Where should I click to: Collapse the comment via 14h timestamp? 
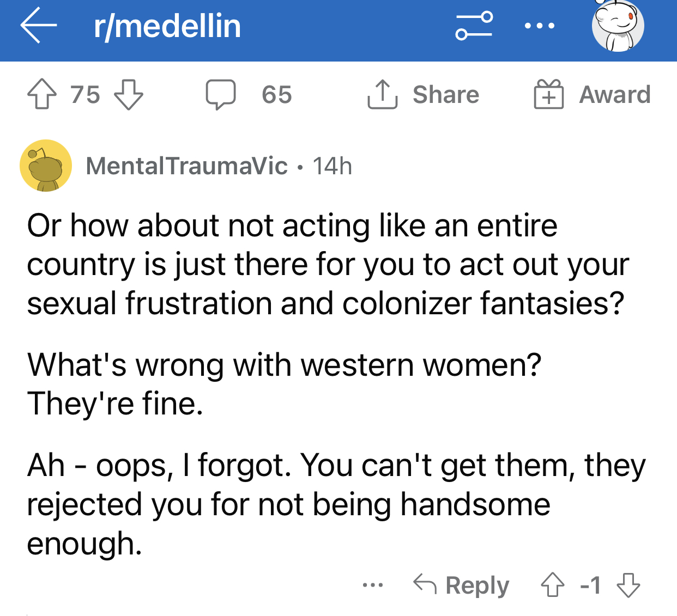tap(333, 166)
